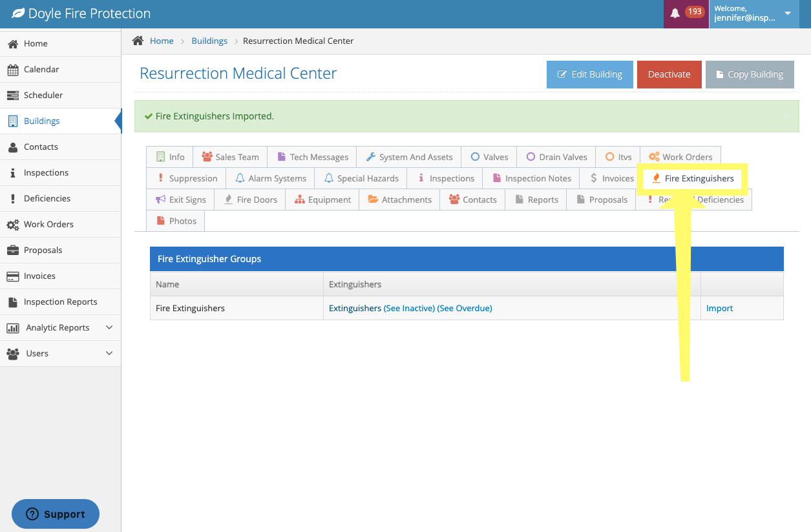Viewport: 811px width, 532px height.
Task: Click the folder icon on Attachments tab
Action: [373, 200]
